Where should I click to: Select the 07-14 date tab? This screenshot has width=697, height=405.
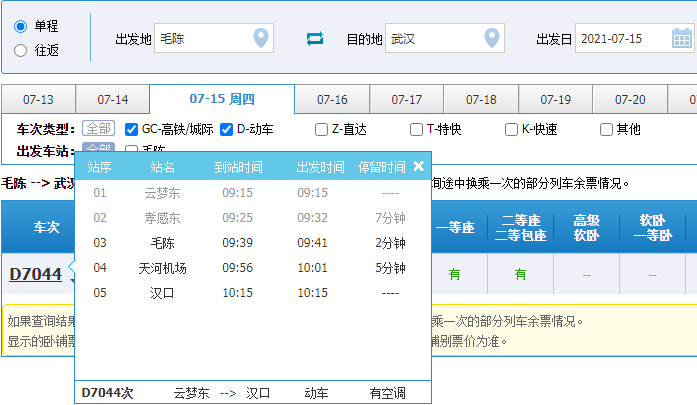112,100
